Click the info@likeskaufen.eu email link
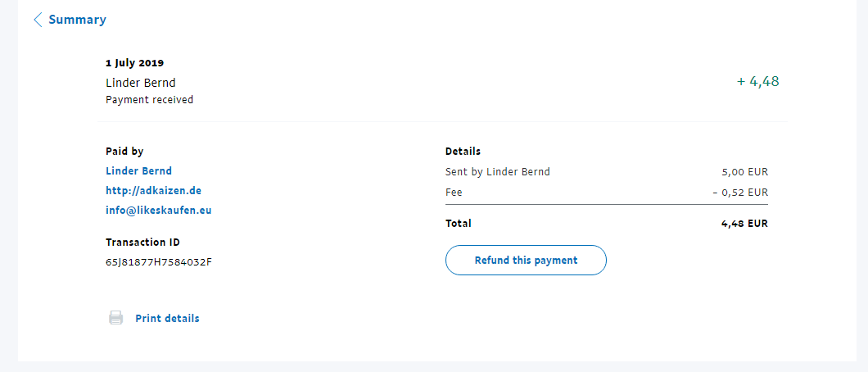Screen dimensions: 868x372 click(159, 210)
